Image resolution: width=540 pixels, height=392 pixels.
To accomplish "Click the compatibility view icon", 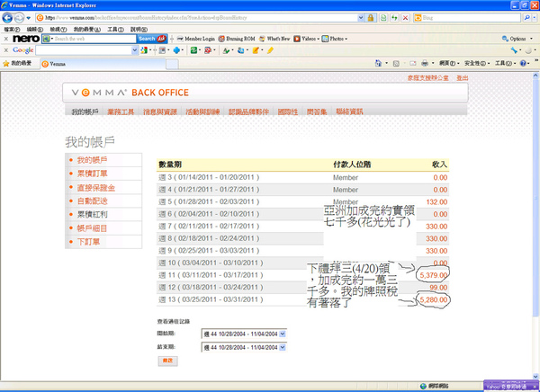I will coord(383,18).
